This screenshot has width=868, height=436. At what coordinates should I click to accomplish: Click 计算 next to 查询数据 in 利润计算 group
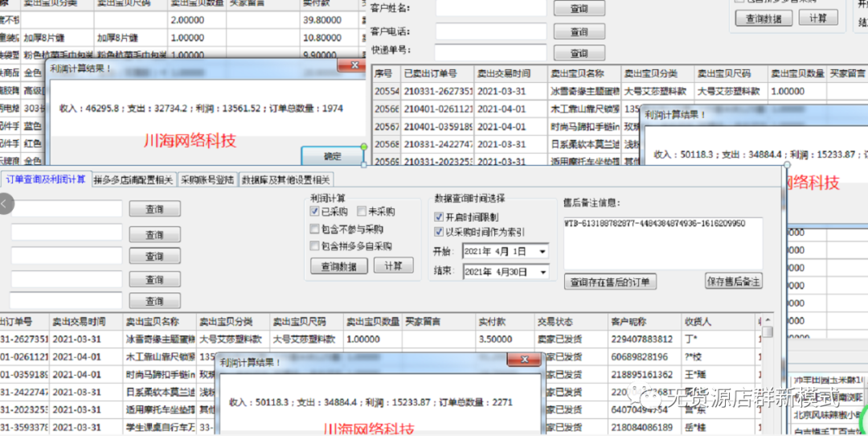pos(393,265)
